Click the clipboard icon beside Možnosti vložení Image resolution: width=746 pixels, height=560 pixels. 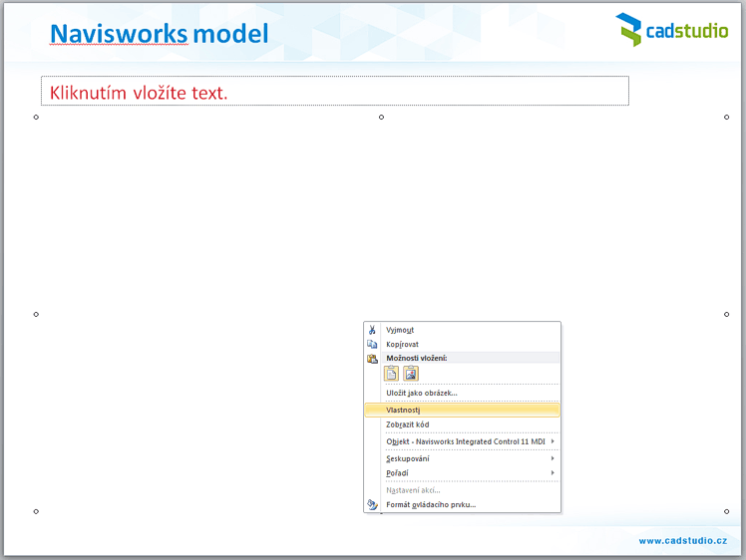[x=372, y=358]
